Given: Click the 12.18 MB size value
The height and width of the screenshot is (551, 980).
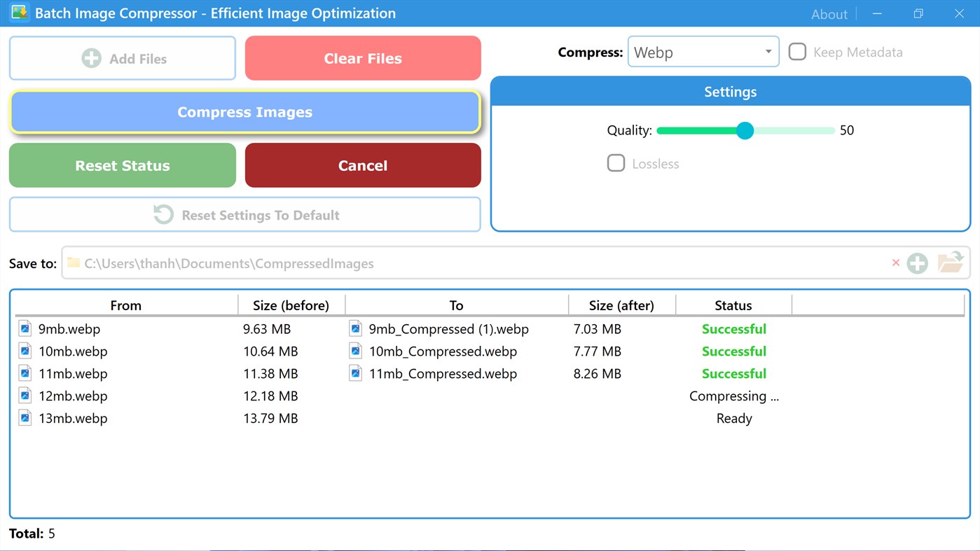Looking at the screenshot, I should point(270,396).
